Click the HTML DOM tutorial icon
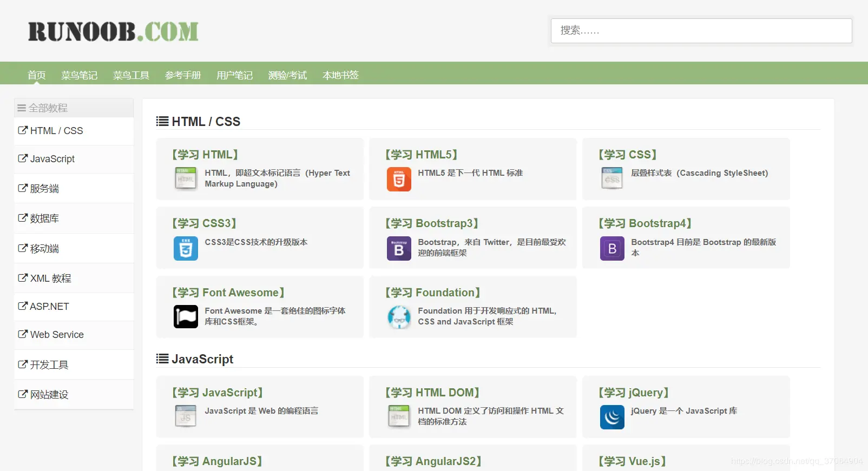 399,416
